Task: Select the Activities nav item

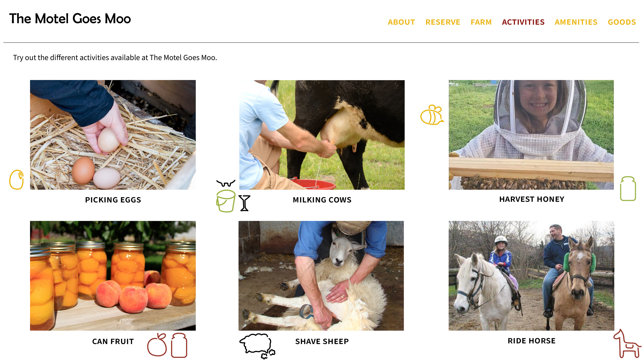Action: point(523,22)
